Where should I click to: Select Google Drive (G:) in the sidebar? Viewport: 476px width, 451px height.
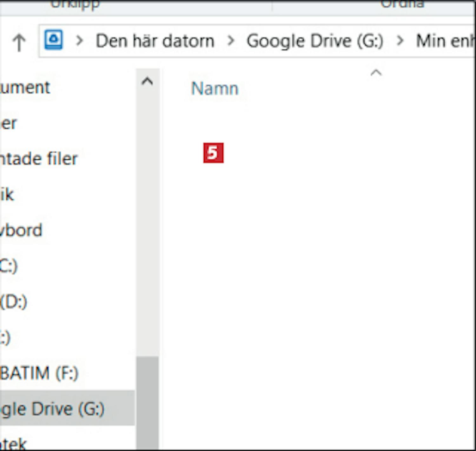(x=52, y=408)
